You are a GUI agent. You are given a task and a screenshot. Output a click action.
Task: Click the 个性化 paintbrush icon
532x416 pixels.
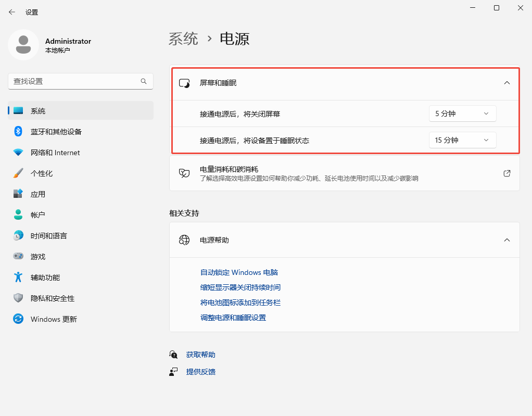click(18, 173)
